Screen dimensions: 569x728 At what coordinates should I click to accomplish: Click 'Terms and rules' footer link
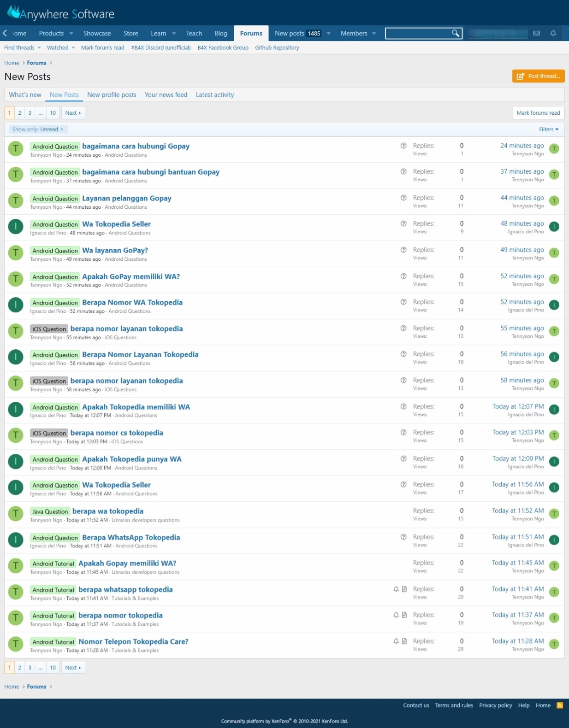point(454,705)
